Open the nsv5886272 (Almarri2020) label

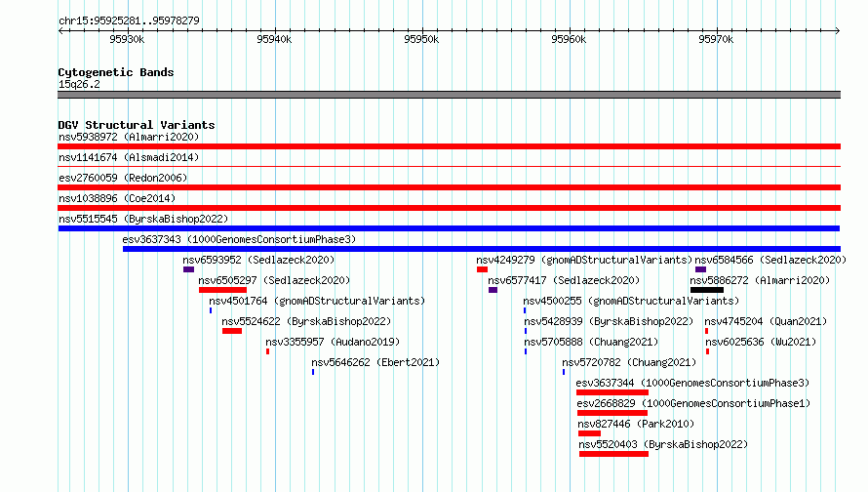[760, 280]
